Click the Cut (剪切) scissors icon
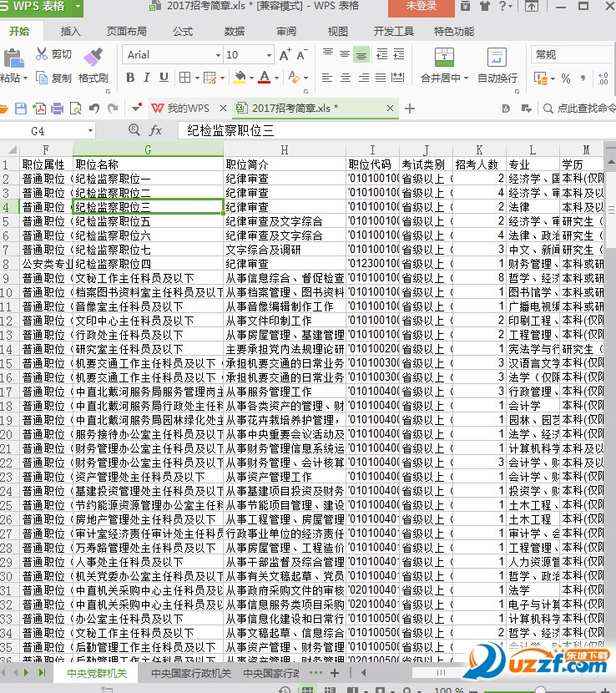This screenshot has height=693, width=616. [x=42, y=54]
